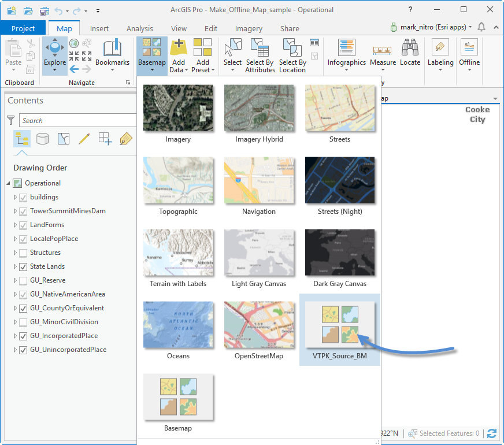Open the Add Data dropdown arrow

(x=187, y=70)
